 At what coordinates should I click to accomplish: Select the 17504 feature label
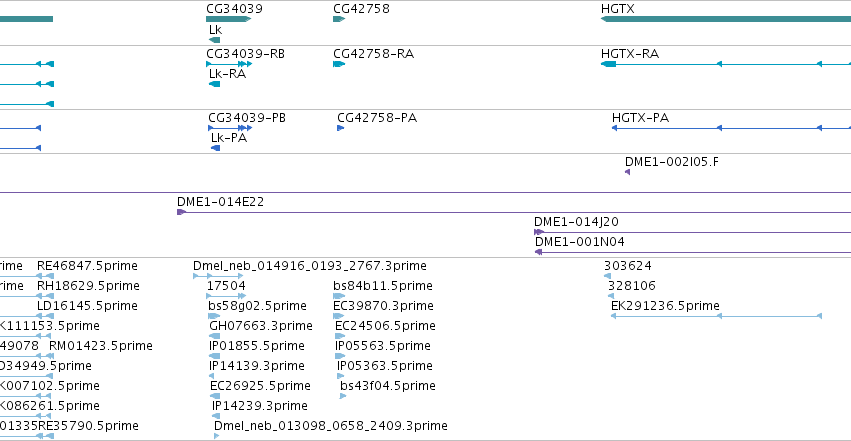pyautogui.click(x=226, y=286)
